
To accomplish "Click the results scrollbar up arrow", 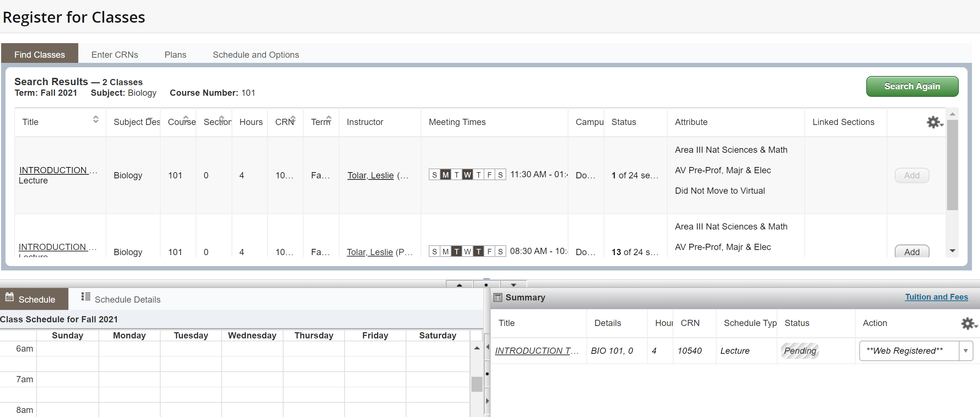I will [952, 114].
